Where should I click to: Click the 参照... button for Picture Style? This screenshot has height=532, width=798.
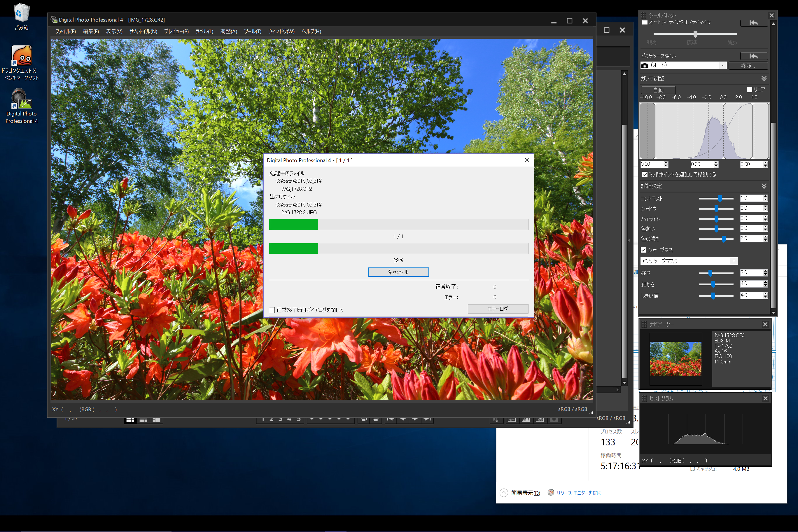(748, 66)
